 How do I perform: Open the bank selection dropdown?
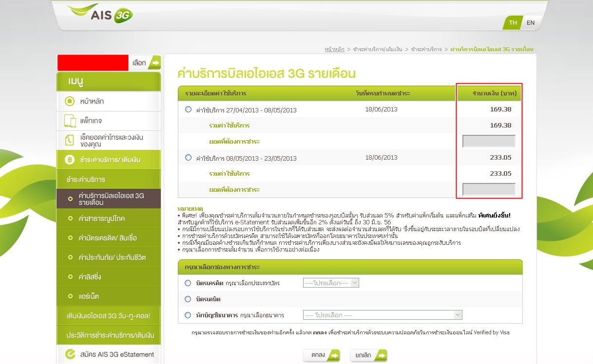(383, 315)
